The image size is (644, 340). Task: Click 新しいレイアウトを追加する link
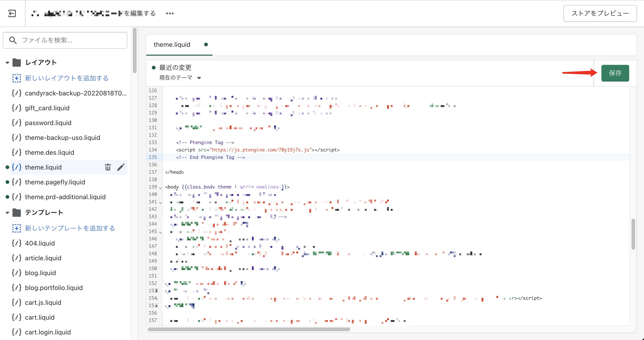(67, 78)
